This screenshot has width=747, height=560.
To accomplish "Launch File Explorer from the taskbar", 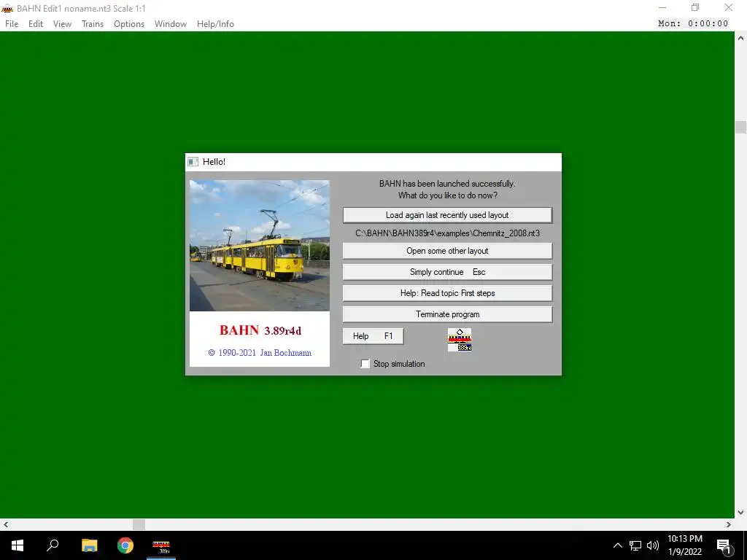I will (x=89, y=545).
